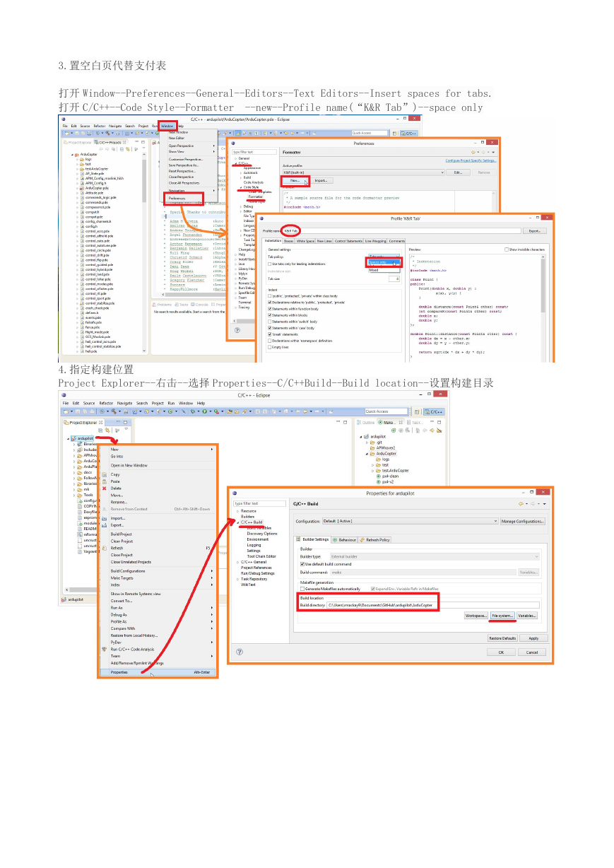This screenshot has height=868, width=614.
Task: Click the help icon in Properties for ardupilot
Action: (x=240, y=652)
